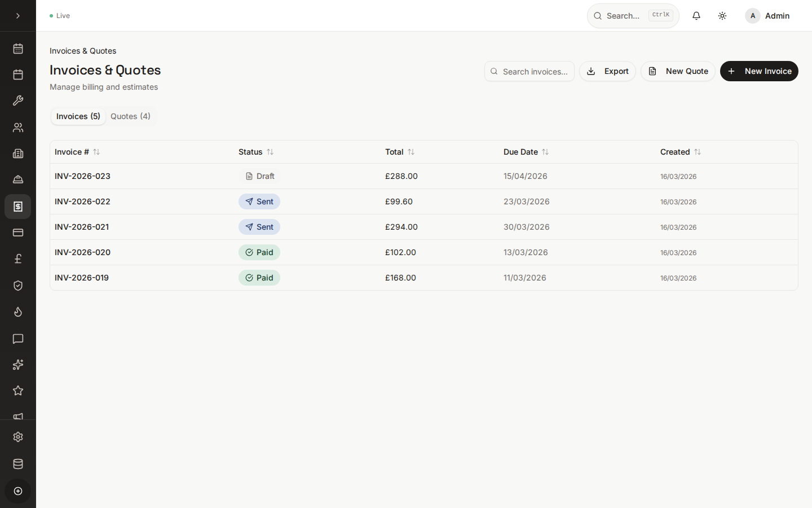Screen dimensions: 812x508
Task: Select the pound sign Finance icon
Action: (x=17, y=259)
